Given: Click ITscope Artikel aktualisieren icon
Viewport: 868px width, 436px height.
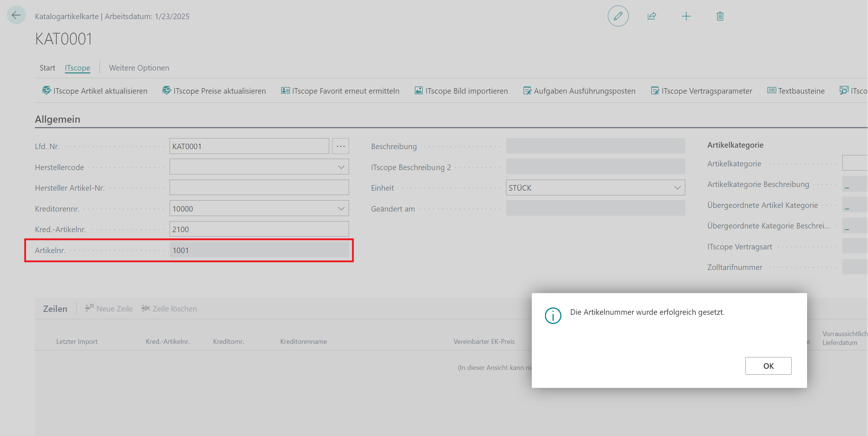Looking at the screenshot, I should [47, 91].
